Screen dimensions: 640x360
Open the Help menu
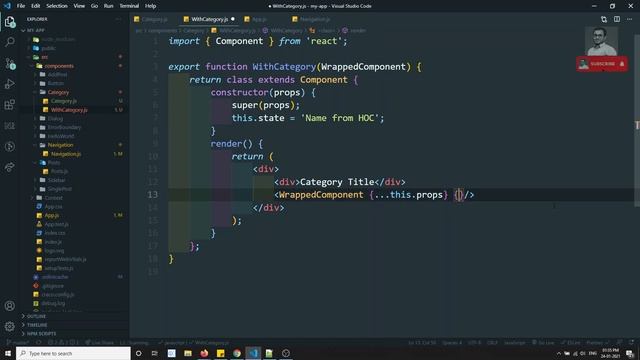pyautogui.click(x=151, y=6)
